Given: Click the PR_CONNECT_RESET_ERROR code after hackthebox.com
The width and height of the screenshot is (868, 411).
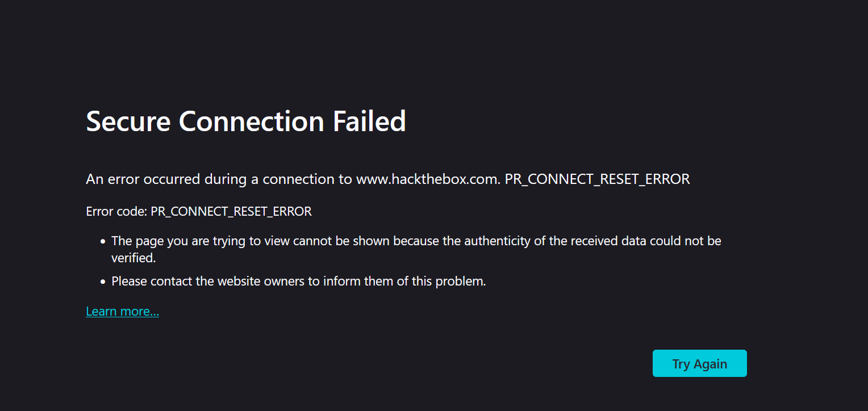Looking at the screenshot, I should click(x=597, y=179).
